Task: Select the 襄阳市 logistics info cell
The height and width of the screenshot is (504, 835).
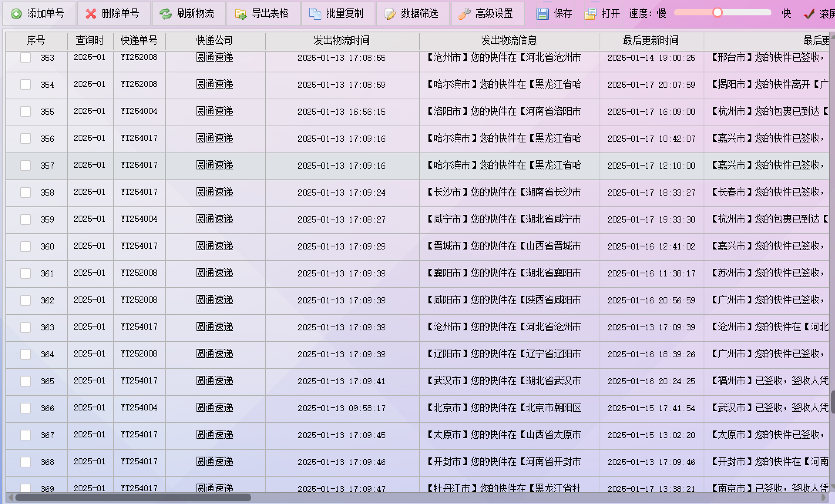Action: tap(509, 273)
